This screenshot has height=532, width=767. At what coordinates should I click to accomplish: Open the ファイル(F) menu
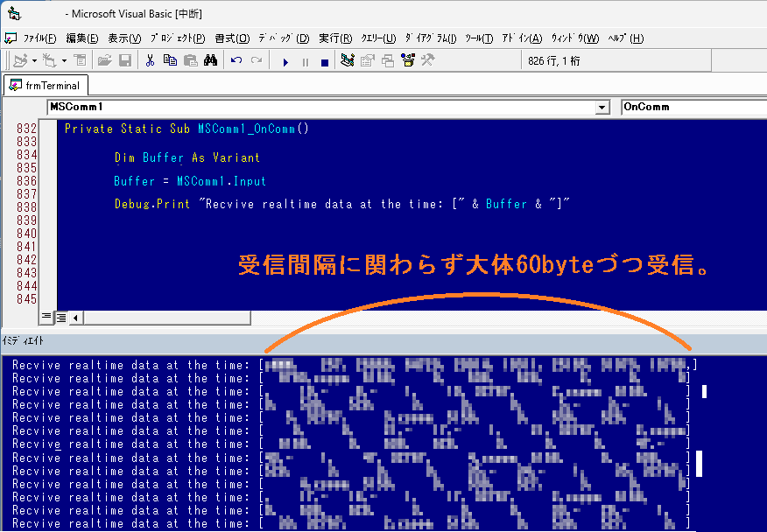tap(39, 38)
